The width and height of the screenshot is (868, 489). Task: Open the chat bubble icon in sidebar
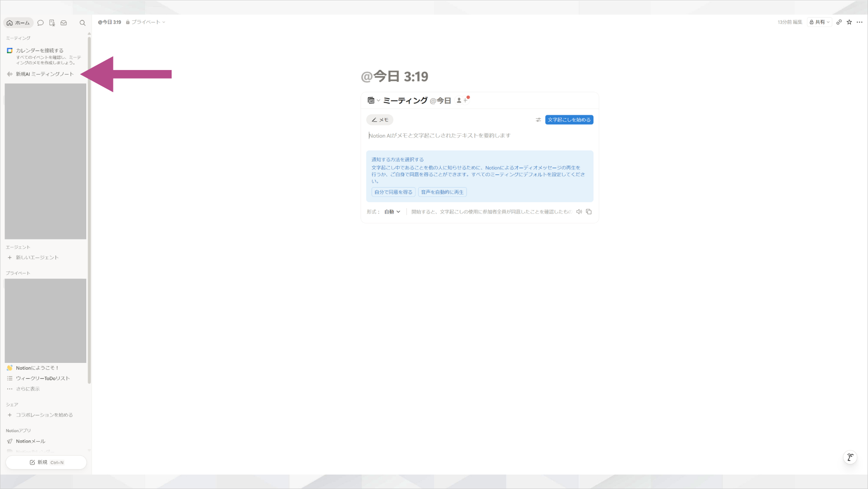click(41, 23)
